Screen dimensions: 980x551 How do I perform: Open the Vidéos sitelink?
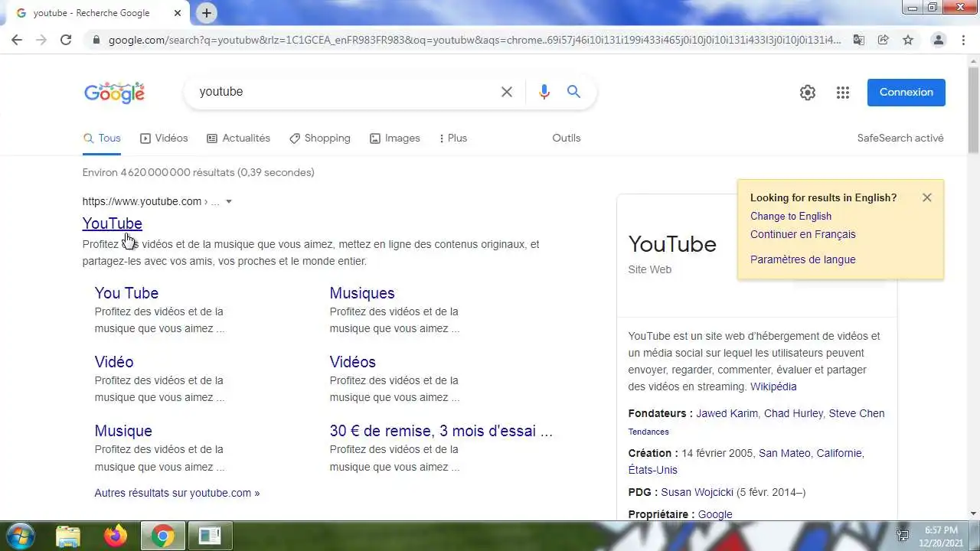353,362
